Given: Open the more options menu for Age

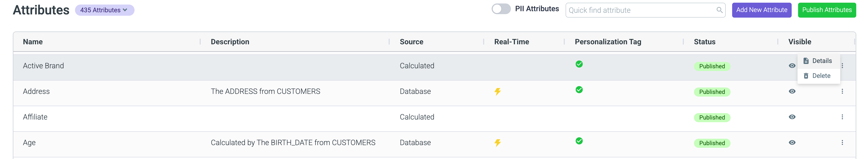Looking at the screenshot, I should (842, 142).
